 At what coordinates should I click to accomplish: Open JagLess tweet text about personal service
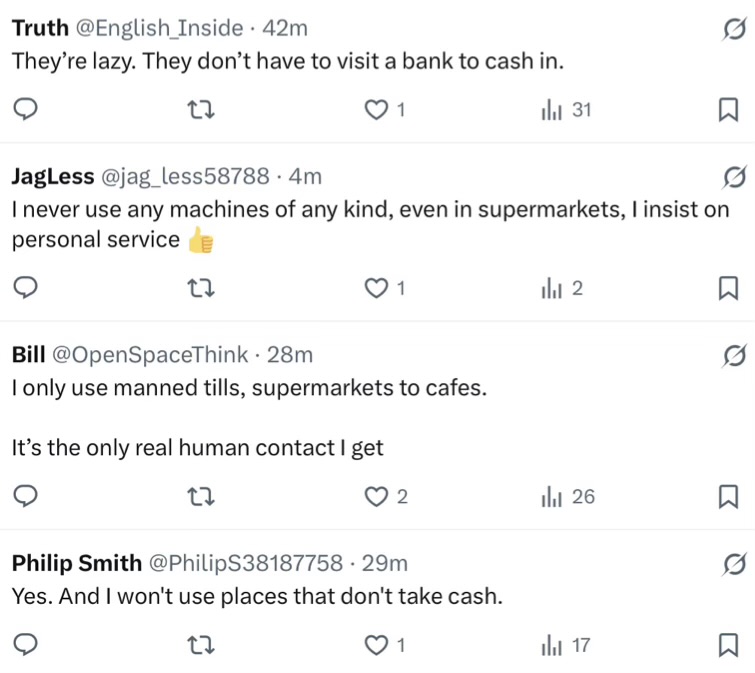(x=370, y=211)
